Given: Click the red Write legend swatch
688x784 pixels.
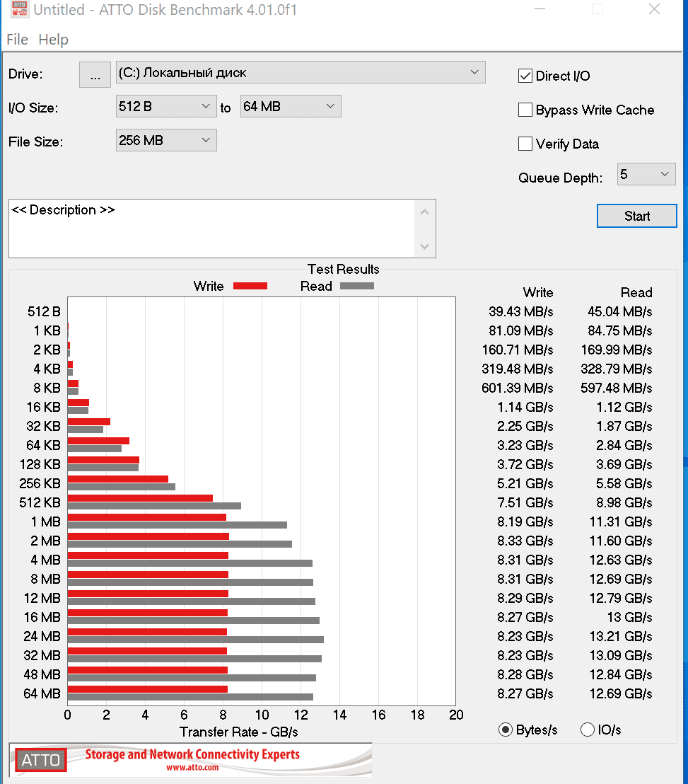Looking at the screenshot, I should click(x=250, y=286).
